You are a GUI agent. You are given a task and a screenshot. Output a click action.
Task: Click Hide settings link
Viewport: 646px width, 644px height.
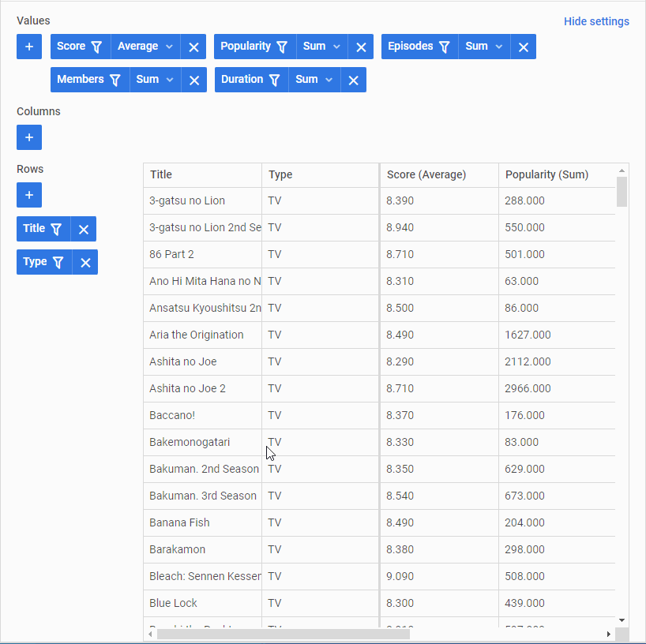596,21
